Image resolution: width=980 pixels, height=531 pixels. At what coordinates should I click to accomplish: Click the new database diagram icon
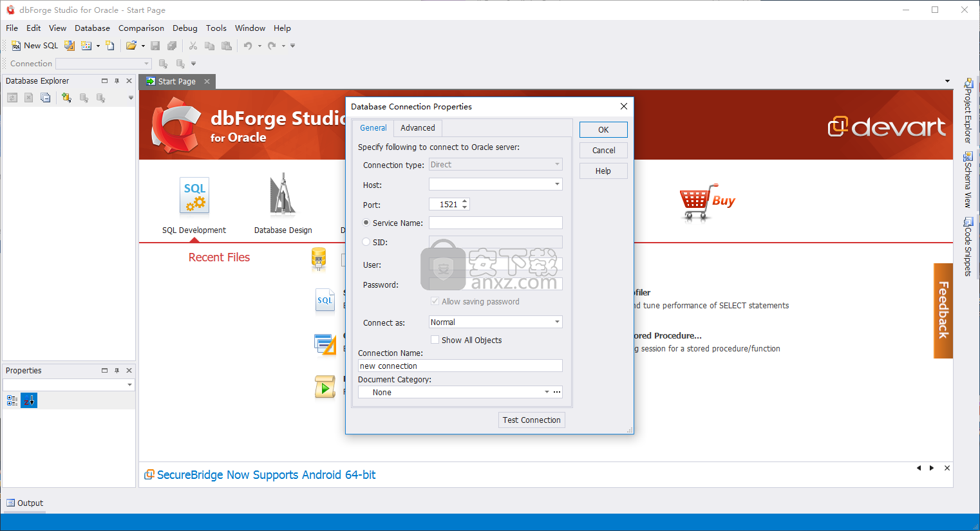tap(86, 46)
